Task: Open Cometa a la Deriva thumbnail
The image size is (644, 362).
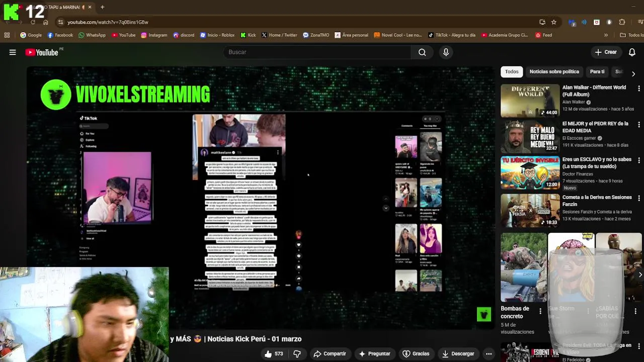Action: coord(530,211)
